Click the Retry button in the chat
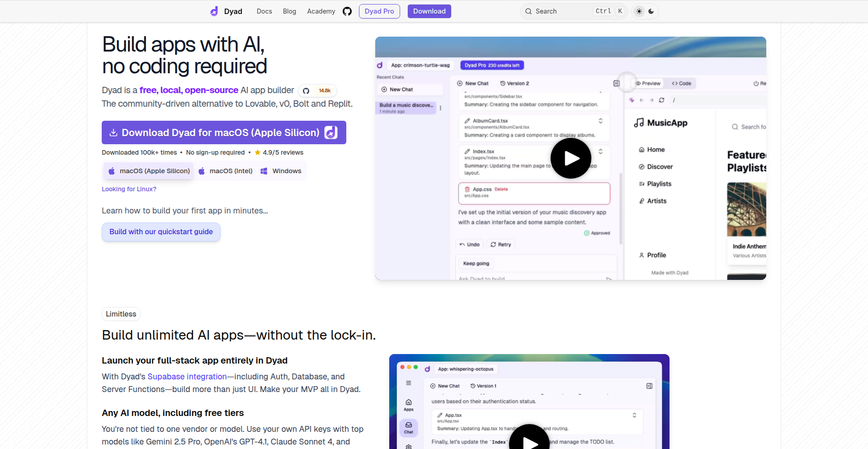The height and width of the screenshot is (449, 868). click(x=501, y=245)
